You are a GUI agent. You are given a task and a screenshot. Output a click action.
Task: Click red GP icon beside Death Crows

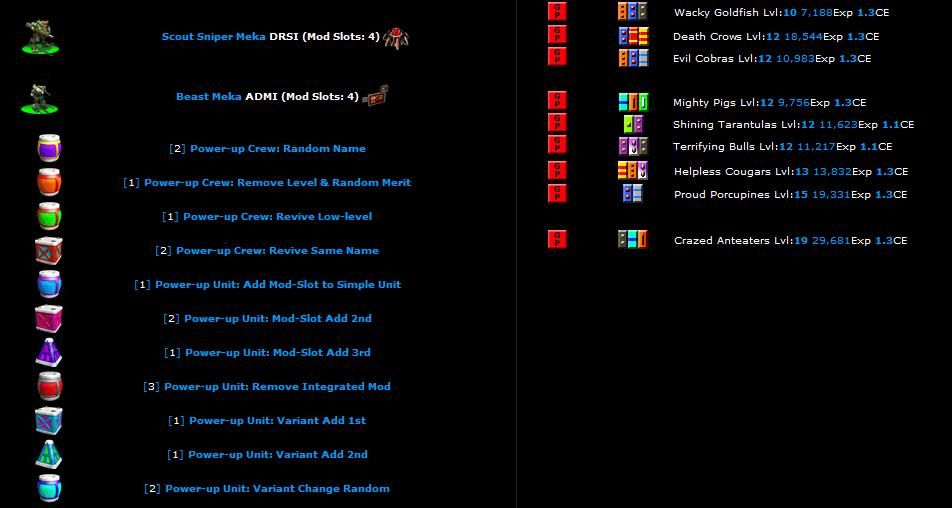coord(557,35)
